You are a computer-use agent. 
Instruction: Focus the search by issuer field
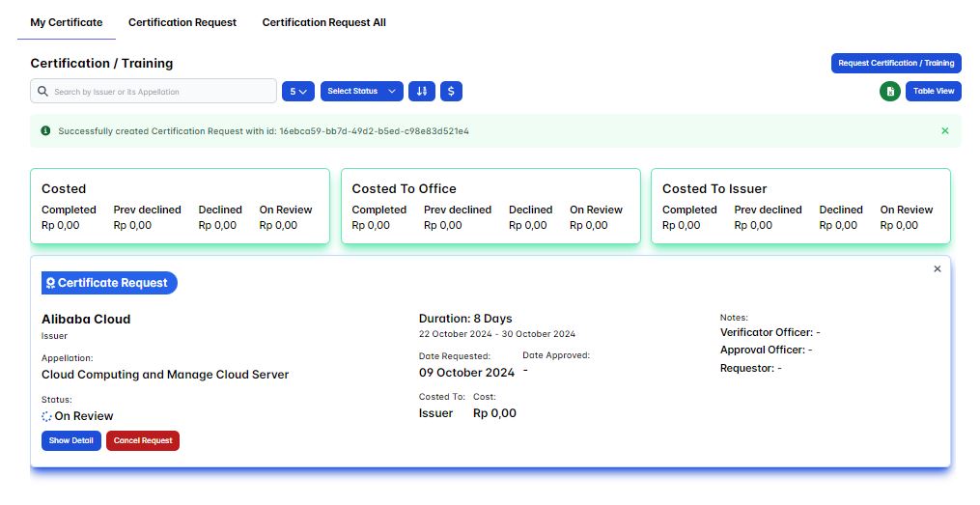point(161,92)
